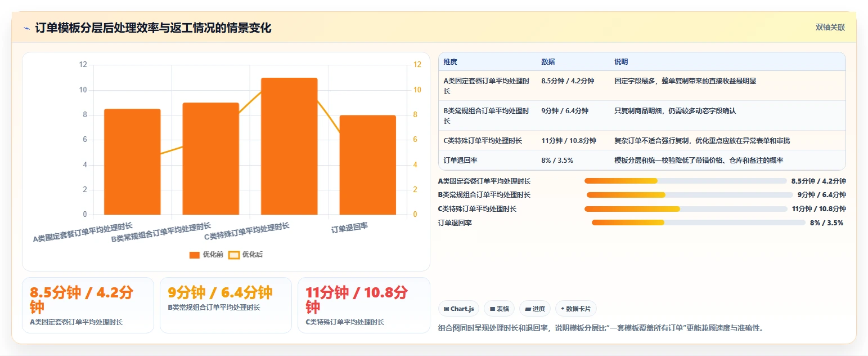
Task: Click x-axis label A类固定套餐订单平均处理时长
Action: (83, 232)
